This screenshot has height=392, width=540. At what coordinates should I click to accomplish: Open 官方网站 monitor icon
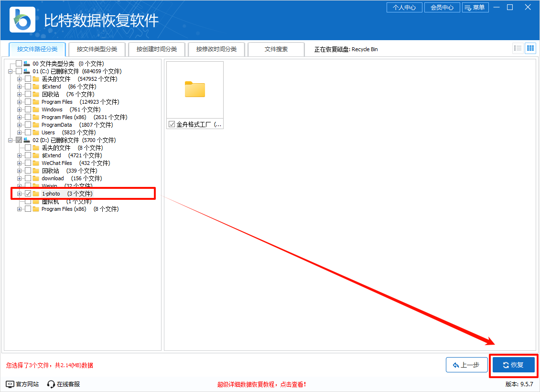tap(10, 384)
